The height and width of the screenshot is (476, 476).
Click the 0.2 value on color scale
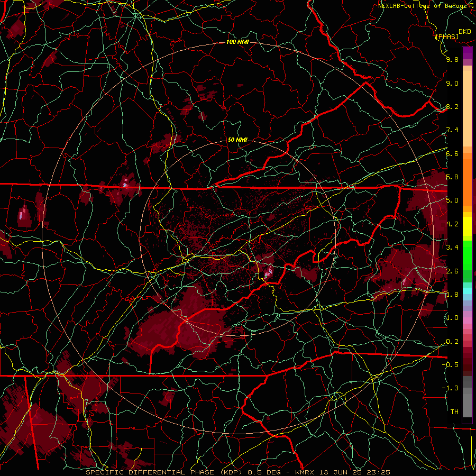coord(452,342)
